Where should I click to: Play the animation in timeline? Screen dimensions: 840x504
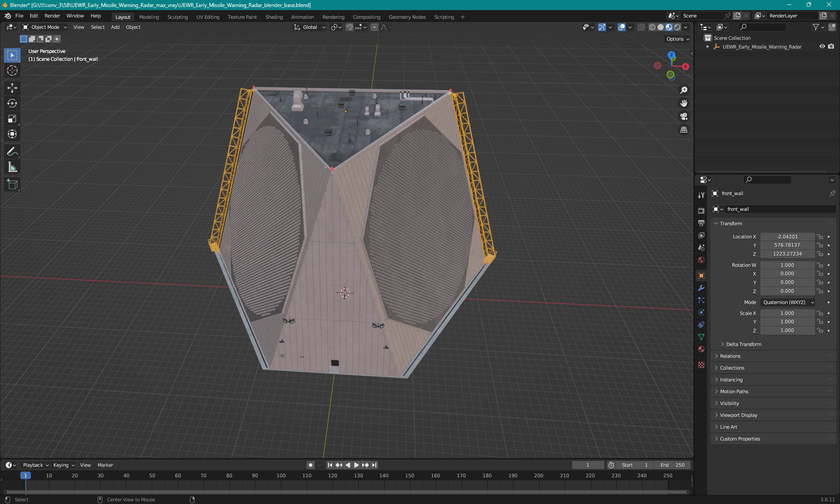[356, 465]
